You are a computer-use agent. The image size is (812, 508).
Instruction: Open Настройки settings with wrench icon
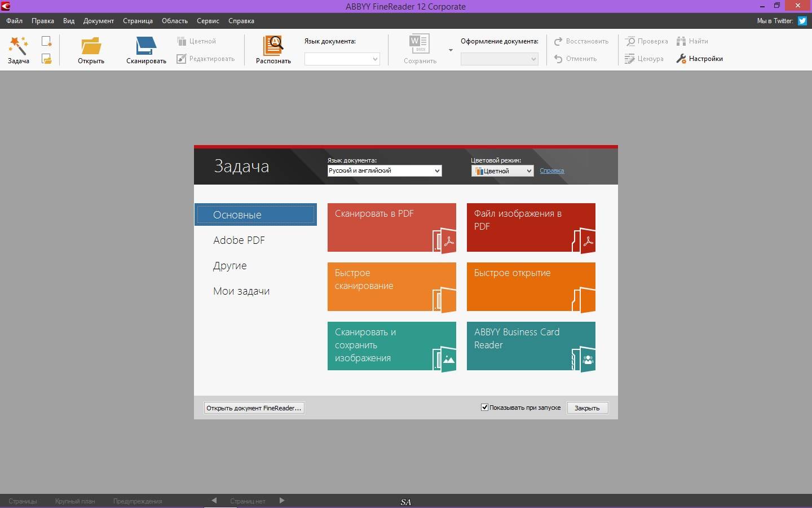coord(700,59)
